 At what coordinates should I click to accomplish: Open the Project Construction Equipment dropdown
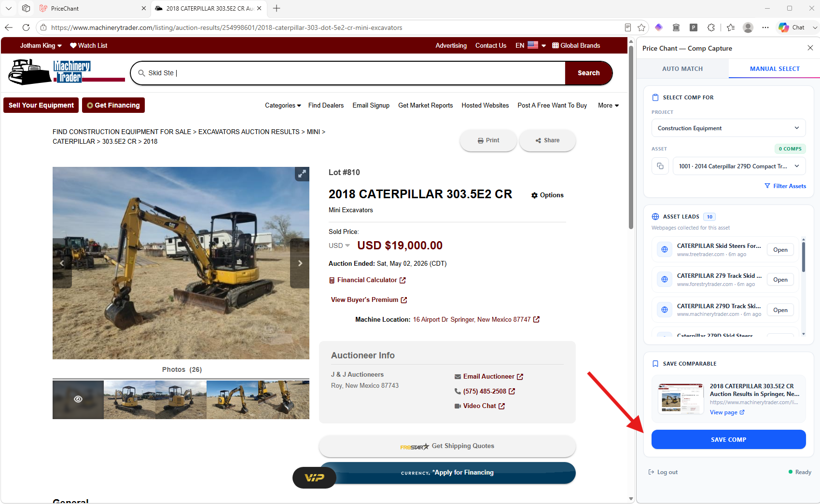click(728, 128)
